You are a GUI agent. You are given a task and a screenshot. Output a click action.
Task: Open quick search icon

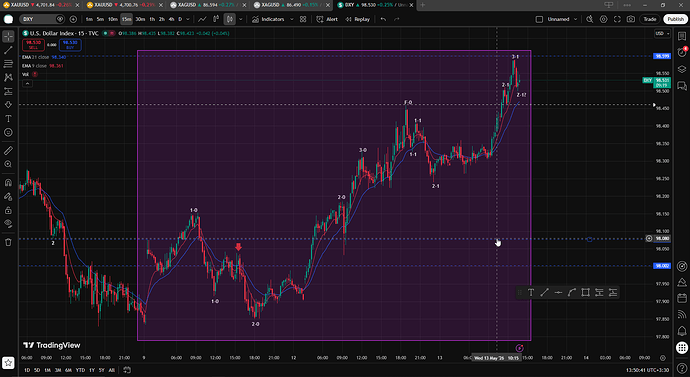tap(590, 19)
